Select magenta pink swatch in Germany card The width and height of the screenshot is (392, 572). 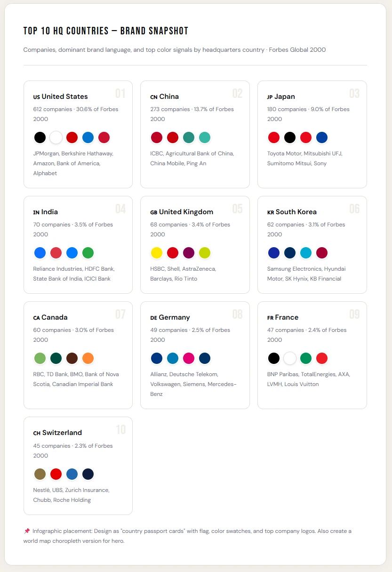(x=189, y=358)
